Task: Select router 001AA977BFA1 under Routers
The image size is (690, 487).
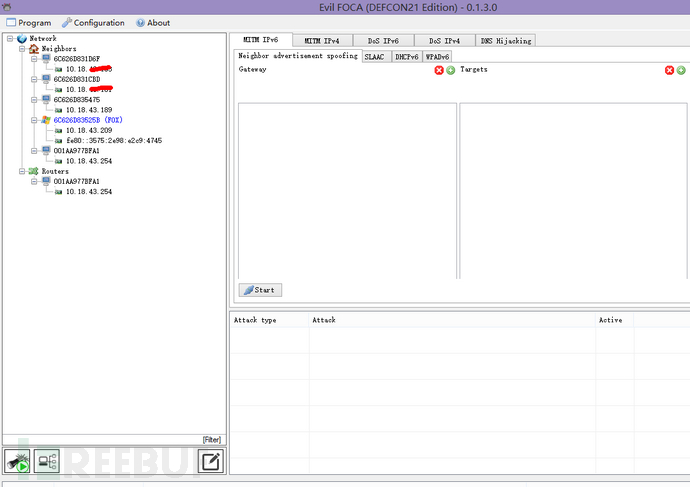Action: click(x=77, y=181)
